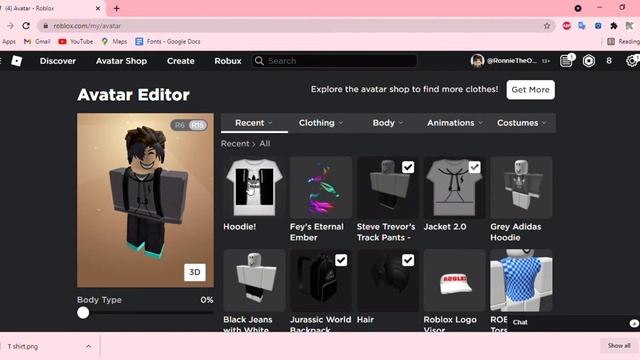The height and width of the screenshot is (360, 640).
Task: Open the notifications feed icon
Action: (567, 61)
